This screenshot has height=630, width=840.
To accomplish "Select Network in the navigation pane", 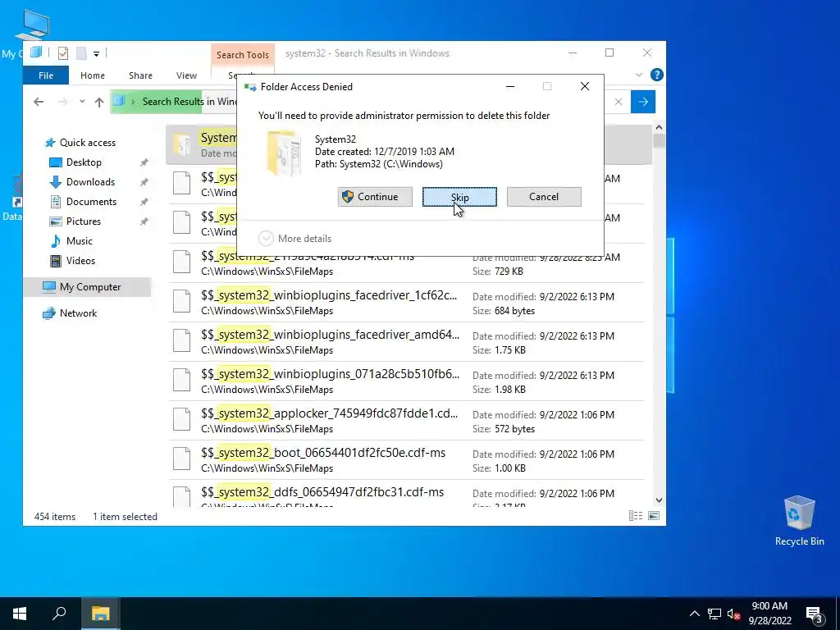I will tap(78, 313).
